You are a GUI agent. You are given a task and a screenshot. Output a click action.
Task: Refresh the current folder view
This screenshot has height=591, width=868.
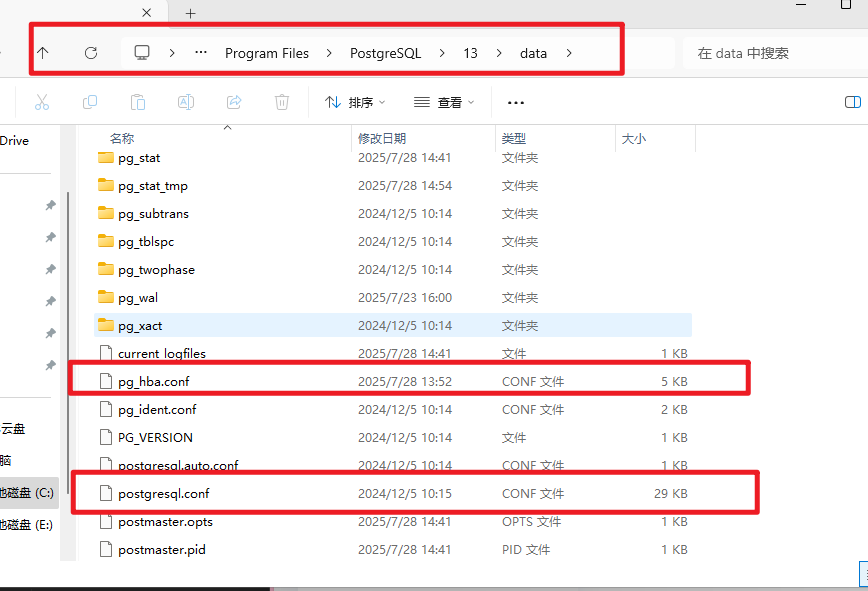93,53
